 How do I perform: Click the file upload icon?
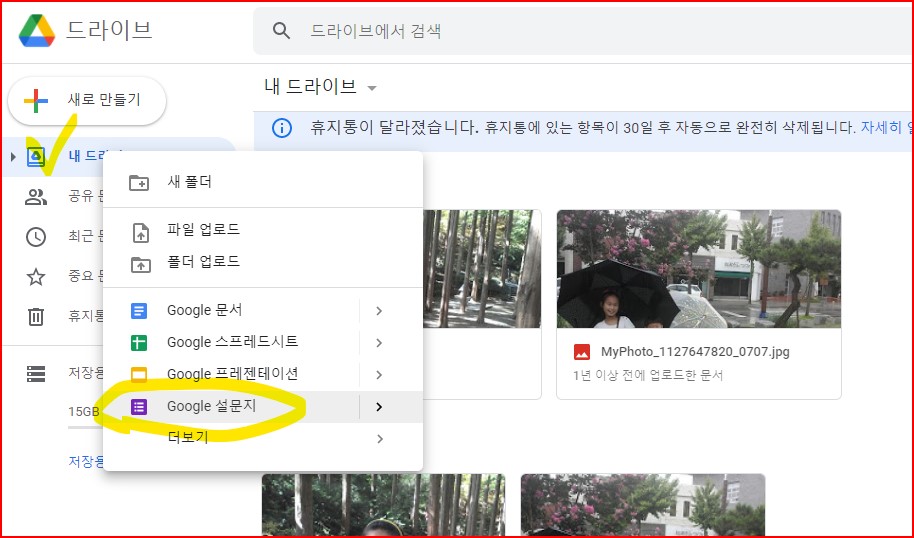click(x=140, y=233)
